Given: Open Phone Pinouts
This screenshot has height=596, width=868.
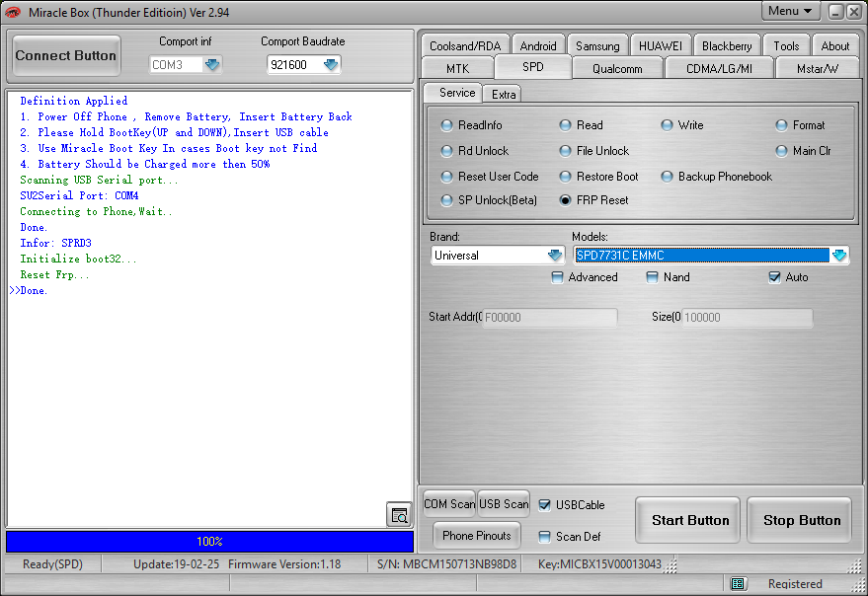Looking at the screenshot, I should click(477, 536).
